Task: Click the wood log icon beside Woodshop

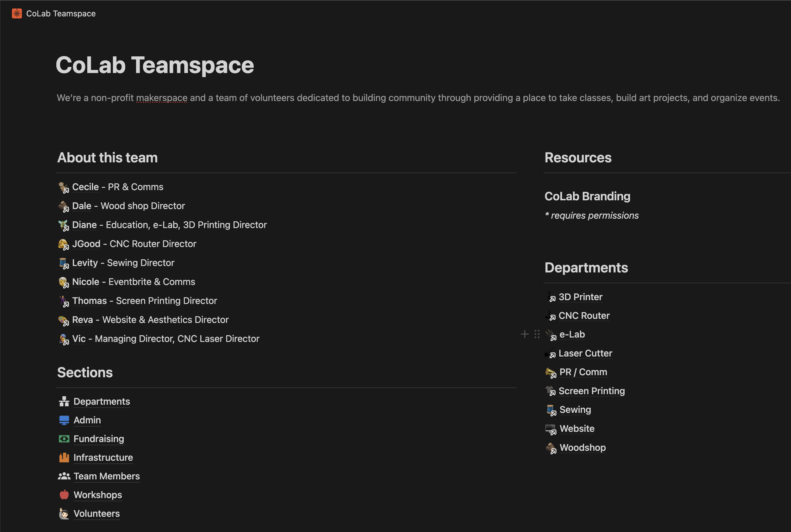Action: click(550, 447)
